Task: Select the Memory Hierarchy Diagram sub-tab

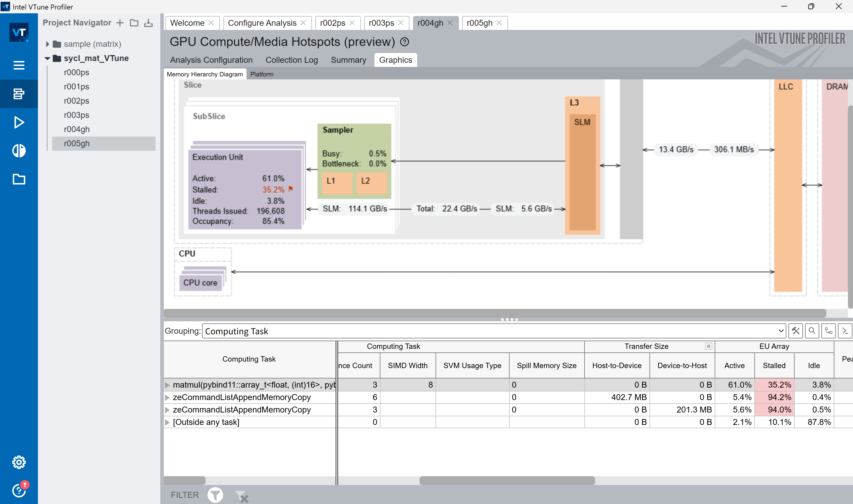Action: (x=205, y=74)
